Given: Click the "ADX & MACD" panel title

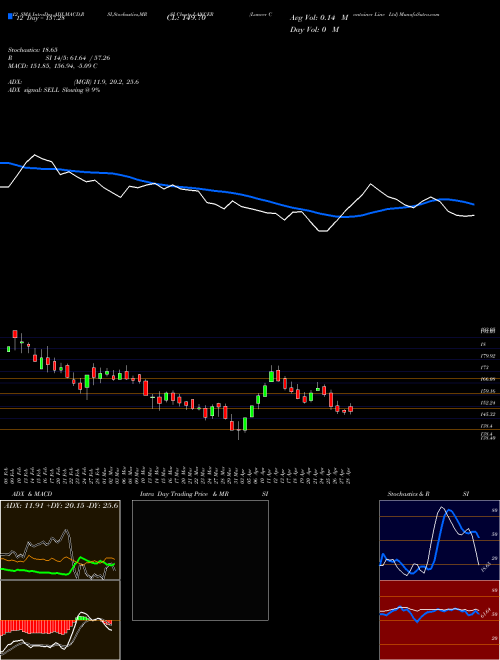Looking at the screenshot, I should coord(32,494).
